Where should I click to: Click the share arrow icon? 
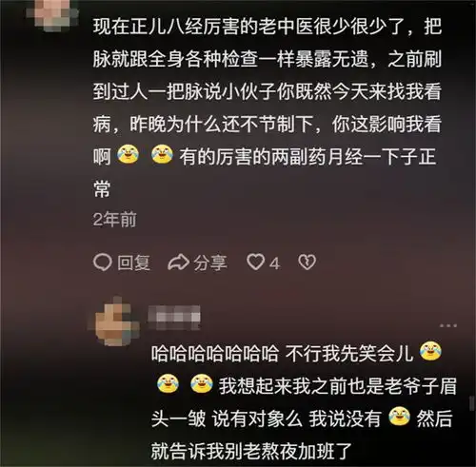click(x=178, y=263)
